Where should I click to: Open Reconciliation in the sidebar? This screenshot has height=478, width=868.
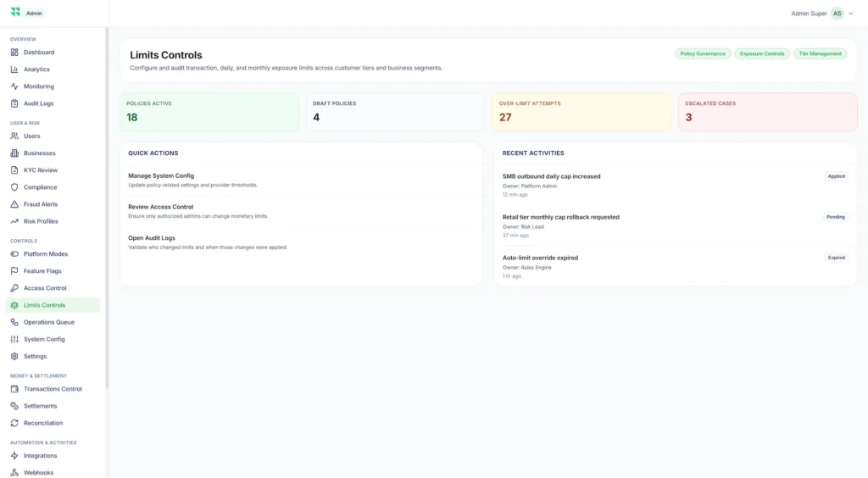53,423
